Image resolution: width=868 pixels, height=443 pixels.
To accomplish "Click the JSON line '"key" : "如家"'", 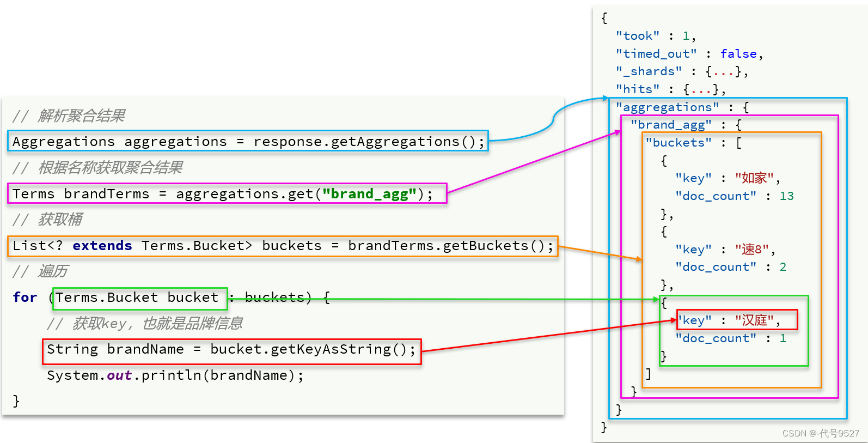I will pyautogui.click(x=728, y=178).
